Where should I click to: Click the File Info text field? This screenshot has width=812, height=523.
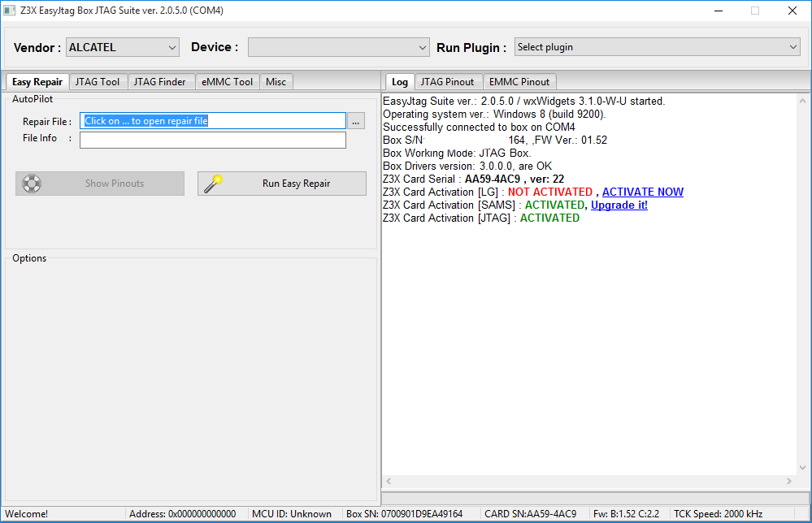coord(213,140)
